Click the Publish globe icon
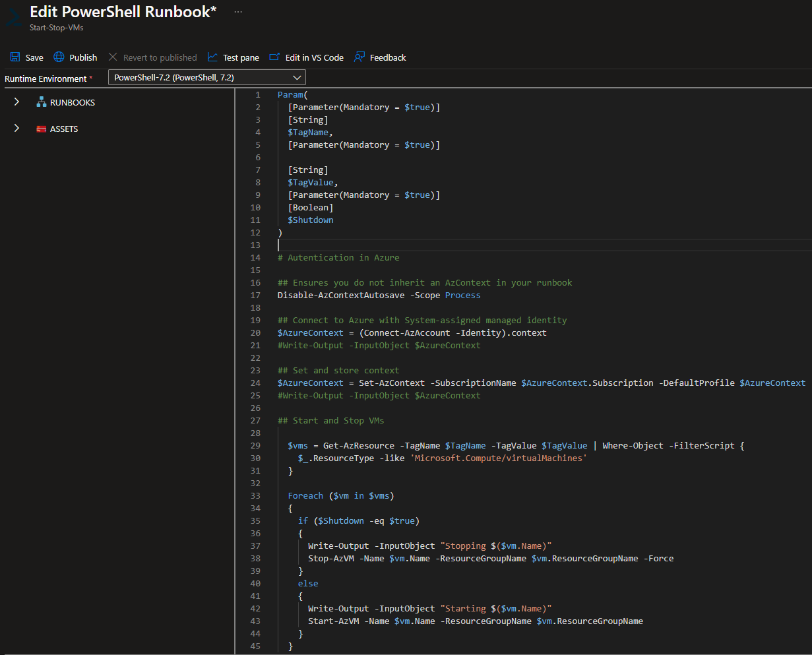This screenshot has width=812, height=655. click(59, 57)
